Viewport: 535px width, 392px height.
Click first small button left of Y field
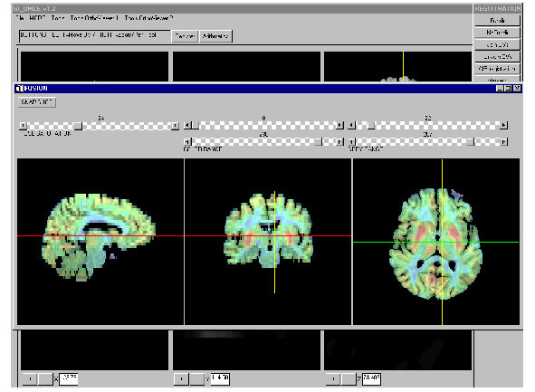click(x=182, y=378)
